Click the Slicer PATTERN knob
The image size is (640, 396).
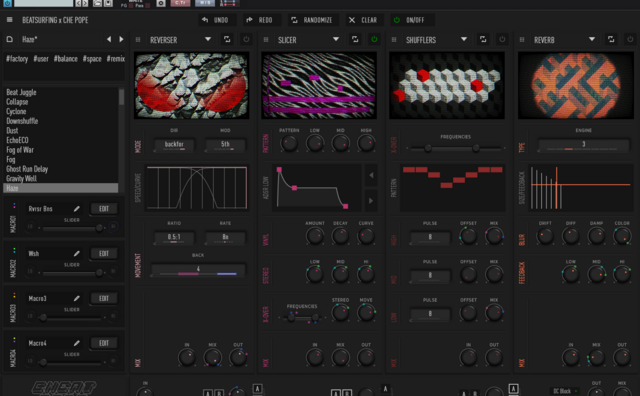[x=289, y=143]
